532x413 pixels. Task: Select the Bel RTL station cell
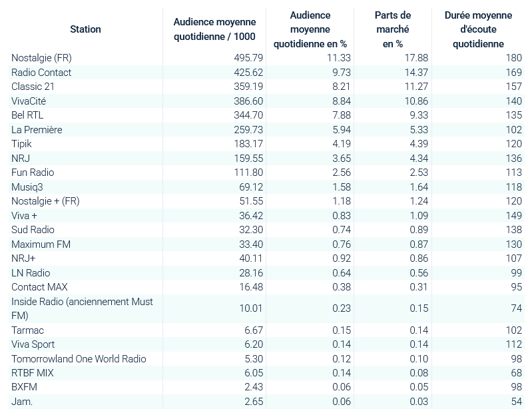click(x=27, y=115)
